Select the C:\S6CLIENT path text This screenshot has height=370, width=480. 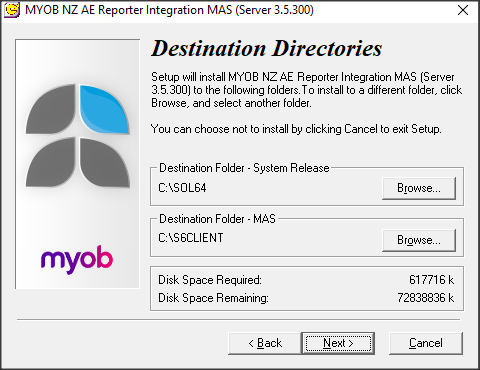click(x=191, y=238)
